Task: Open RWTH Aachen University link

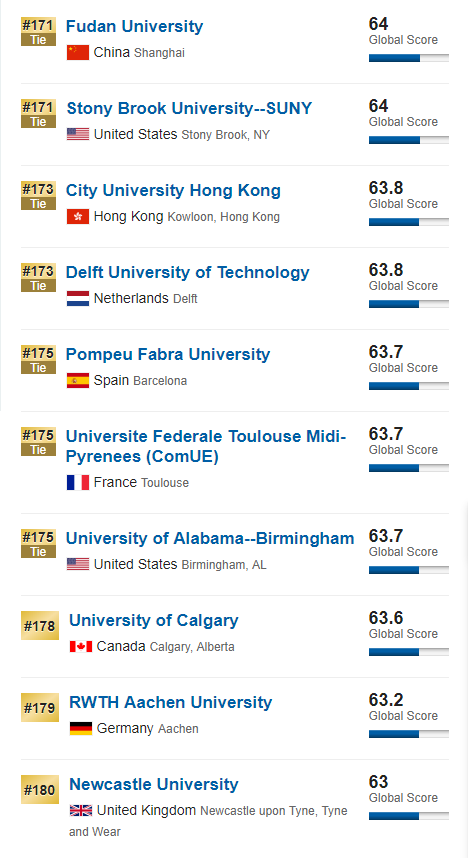Action: 170,703
